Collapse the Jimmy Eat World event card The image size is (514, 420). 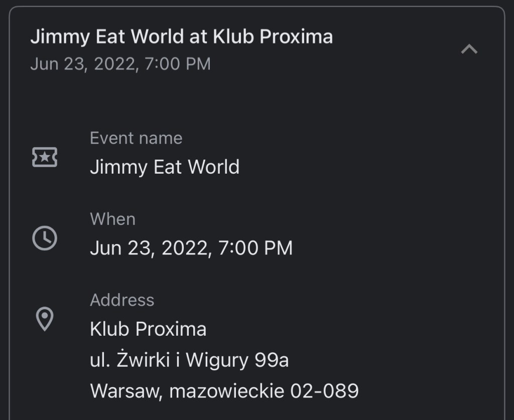[x=469, y=49]
